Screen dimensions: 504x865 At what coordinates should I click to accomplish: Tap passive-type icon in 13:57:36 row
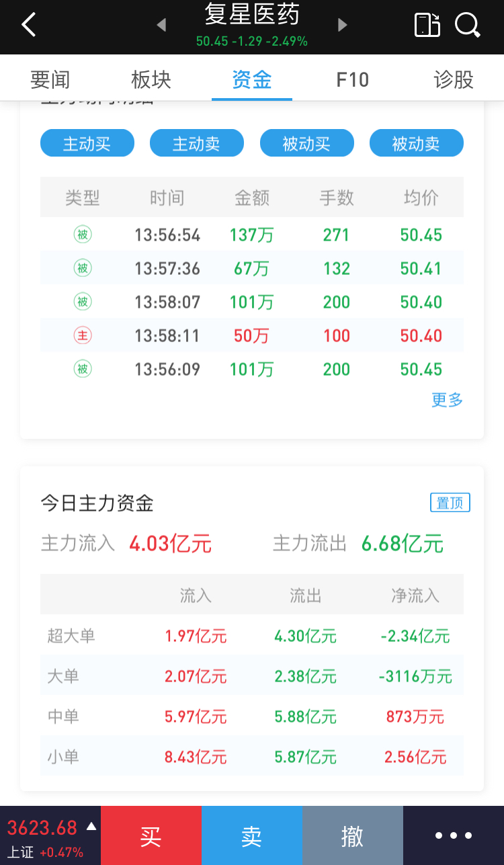coord(83,268)
